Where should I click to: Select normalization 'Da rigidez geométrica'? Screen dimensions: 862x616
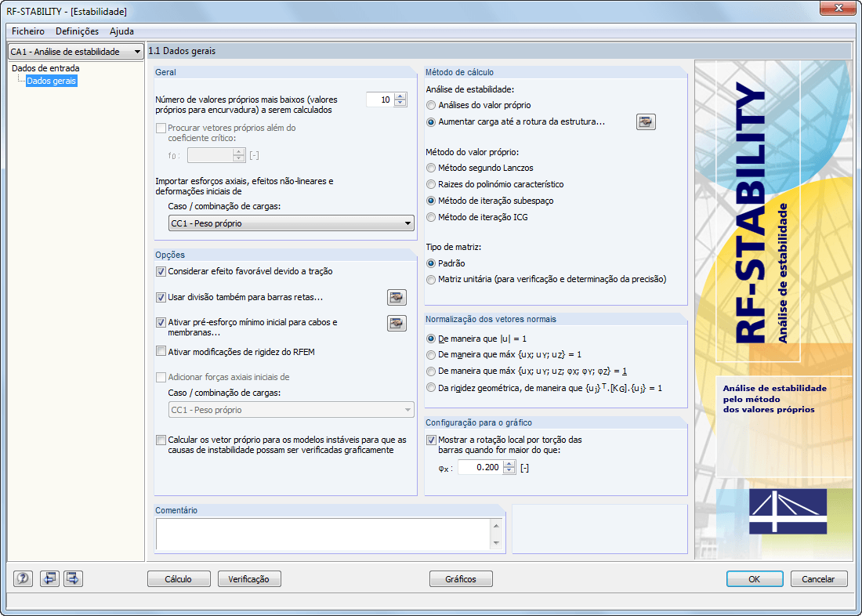[x=432, y=388]
